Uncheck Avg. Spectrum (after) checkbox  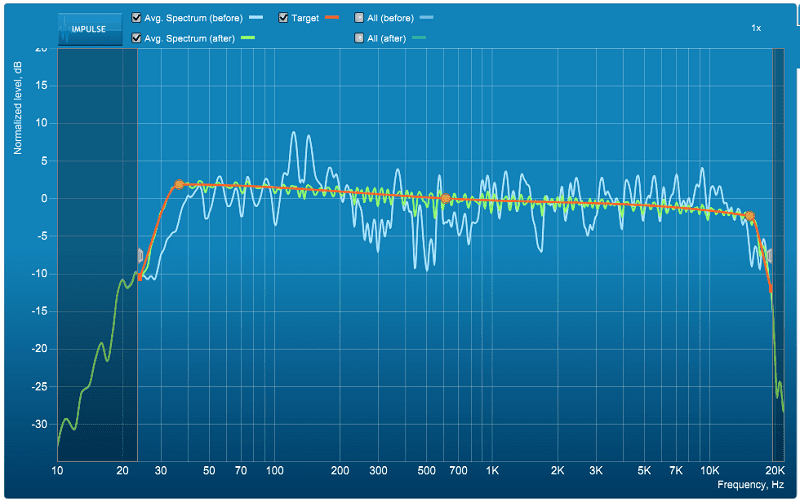coord(136,38)
